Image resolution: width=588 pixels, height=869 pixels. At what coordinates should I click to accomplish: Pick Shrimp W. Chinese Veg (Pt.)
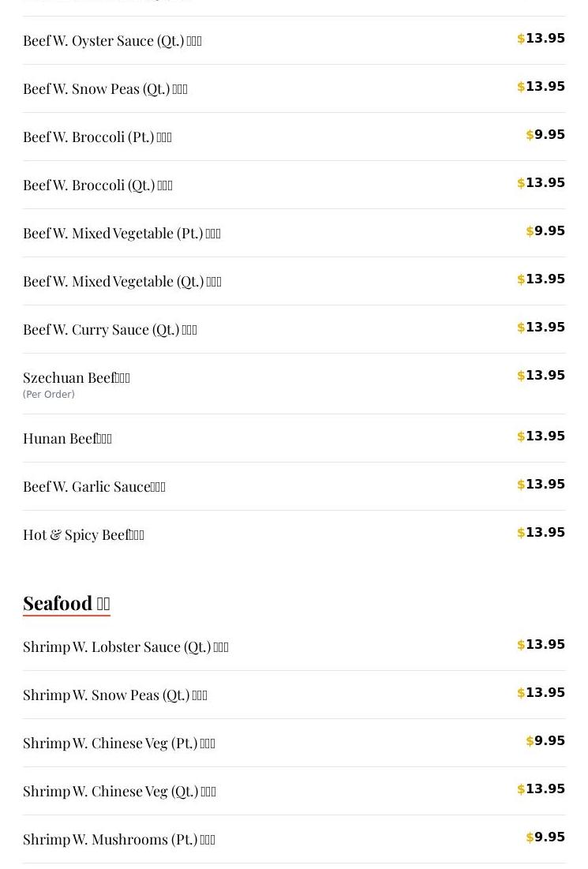click(x=119, y=744)
